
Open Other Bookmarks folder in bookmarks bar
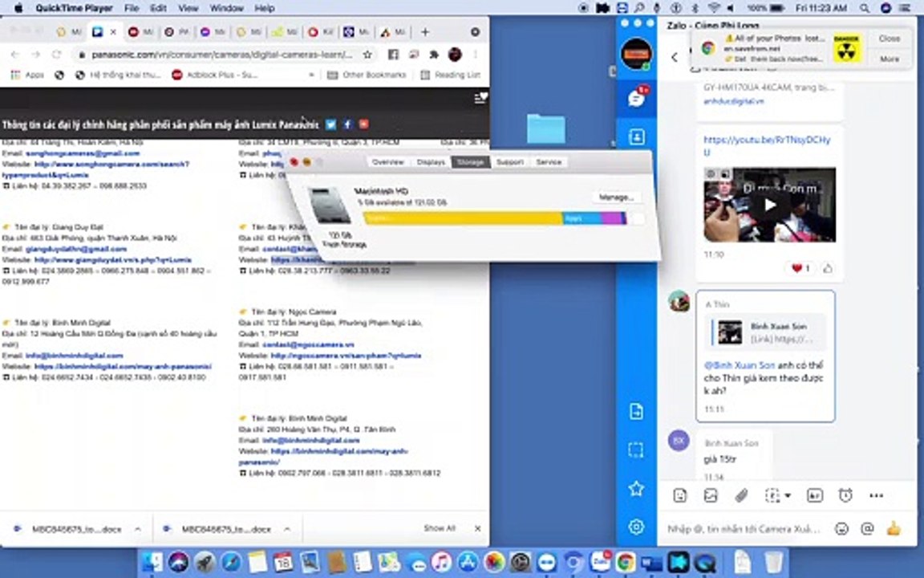[367, 75]
